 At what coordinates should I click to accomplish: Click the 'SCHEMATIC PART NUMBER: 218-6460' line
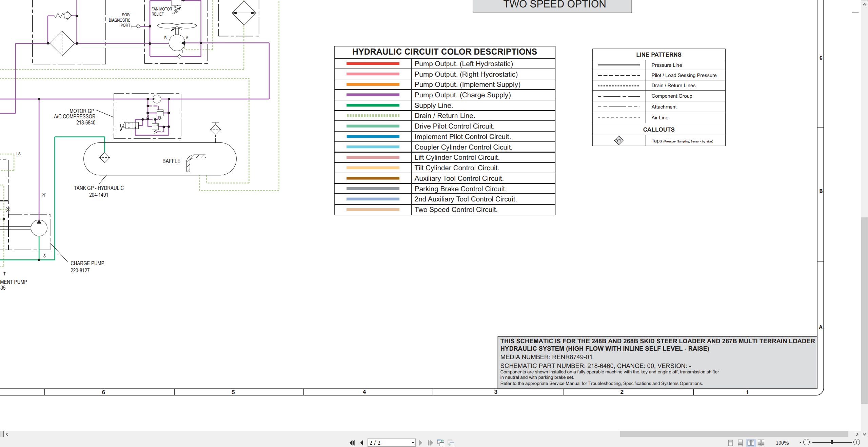[x=595, y=366]
